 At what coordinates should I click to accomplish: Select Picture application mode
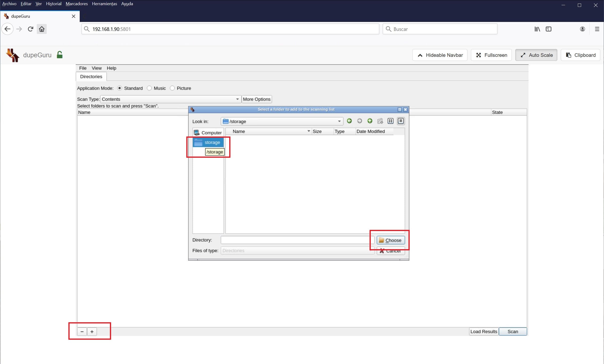[x=172, y=88]
